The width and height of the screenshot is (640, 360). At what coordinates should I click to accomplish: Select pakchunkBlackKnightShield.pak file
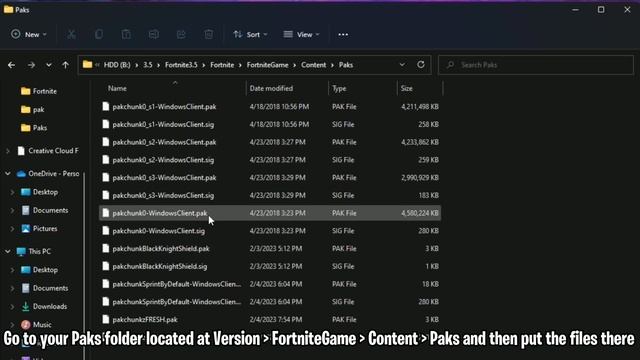pyautogui.click(x=270, y=249)
